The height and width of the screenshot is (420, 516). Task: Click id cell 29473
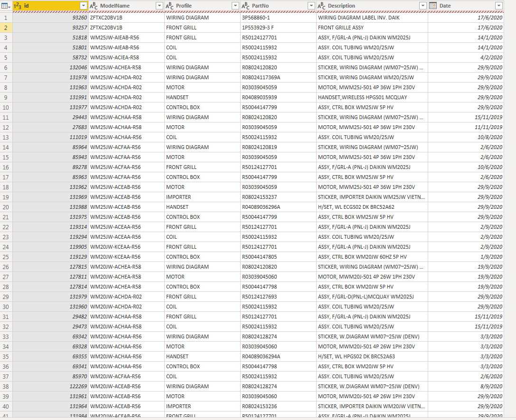(x=50, y=327)
